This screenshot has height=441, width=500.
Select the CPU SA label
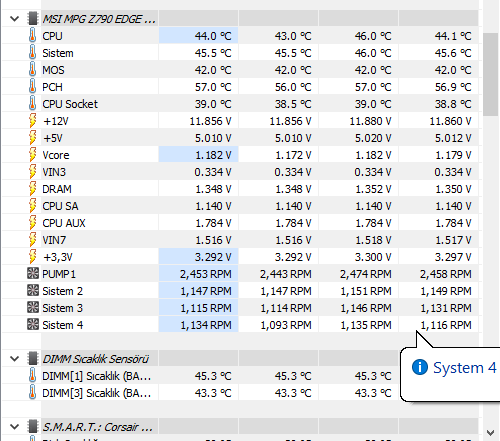60,206
